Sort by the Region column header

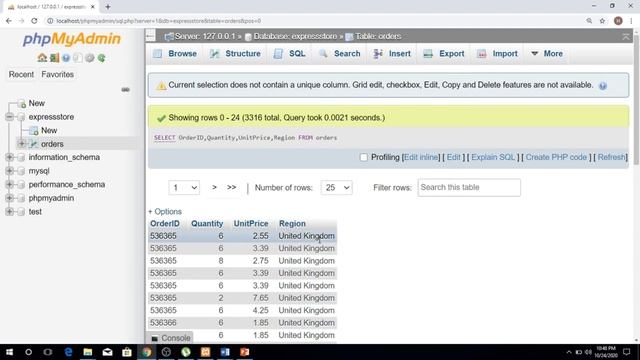[292, 224]
